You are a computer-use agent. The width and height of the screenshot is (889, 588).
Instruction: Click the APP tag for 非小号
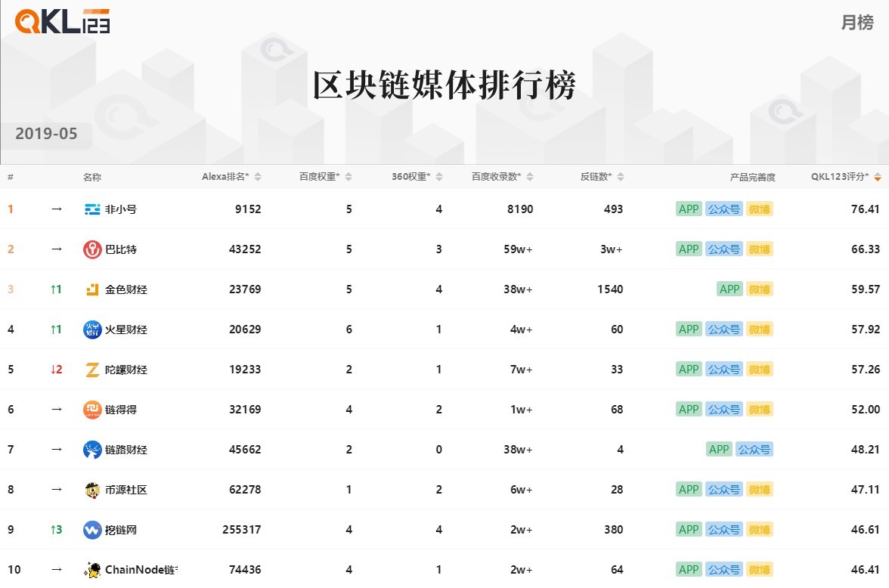689,209
